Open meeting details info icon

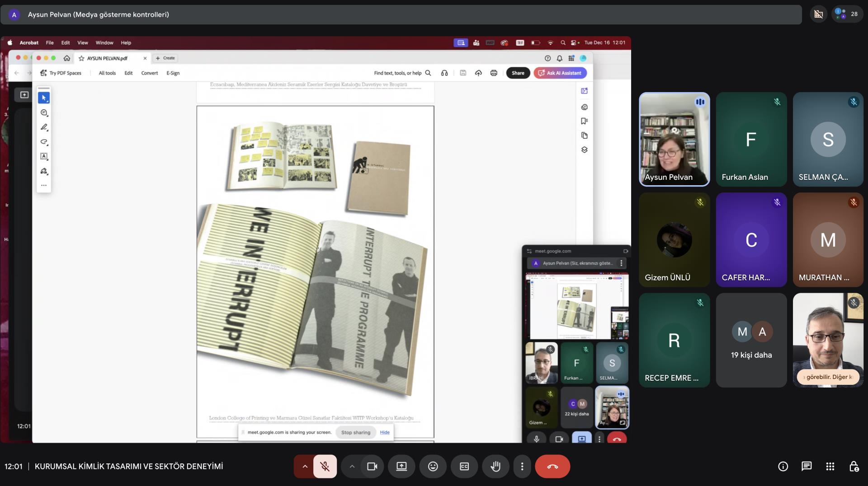pyautogui.click(x=783, y=467)
